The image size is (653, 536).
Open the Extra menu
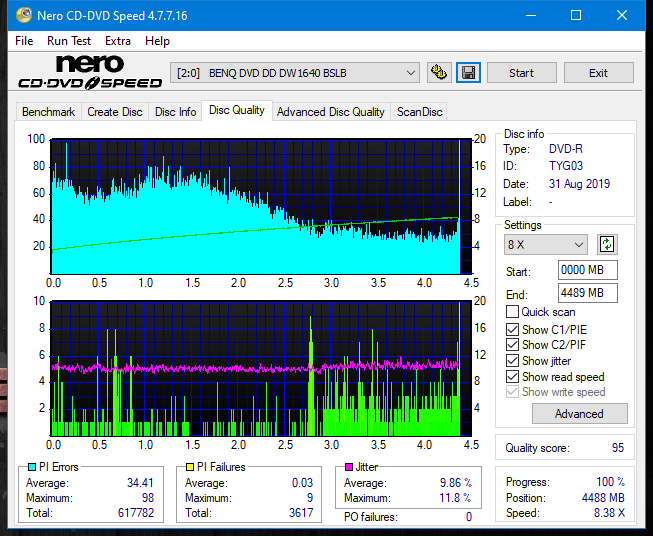click(118, 41)
